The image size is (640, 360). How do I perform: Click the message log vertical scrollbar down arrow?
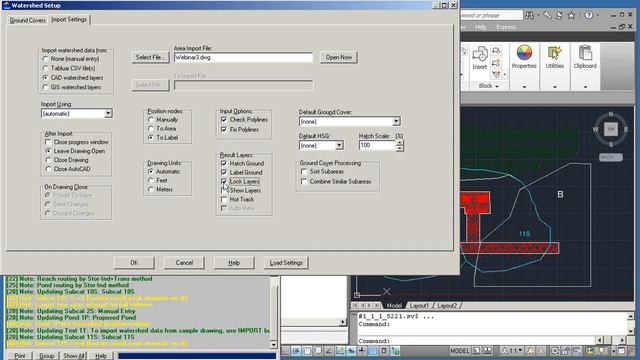(274, 345)
